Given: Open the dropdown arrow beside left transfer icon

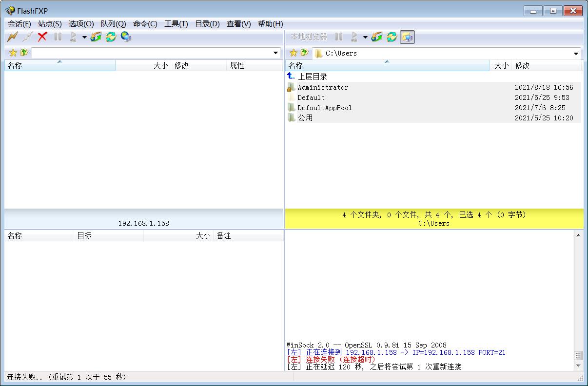Looking at the screenshot, I should pos(84,37).
